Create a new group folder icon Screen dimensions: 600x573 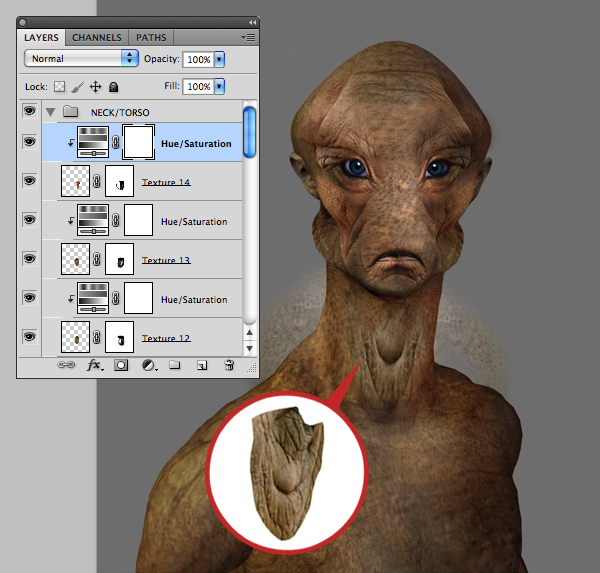(174, 365)
